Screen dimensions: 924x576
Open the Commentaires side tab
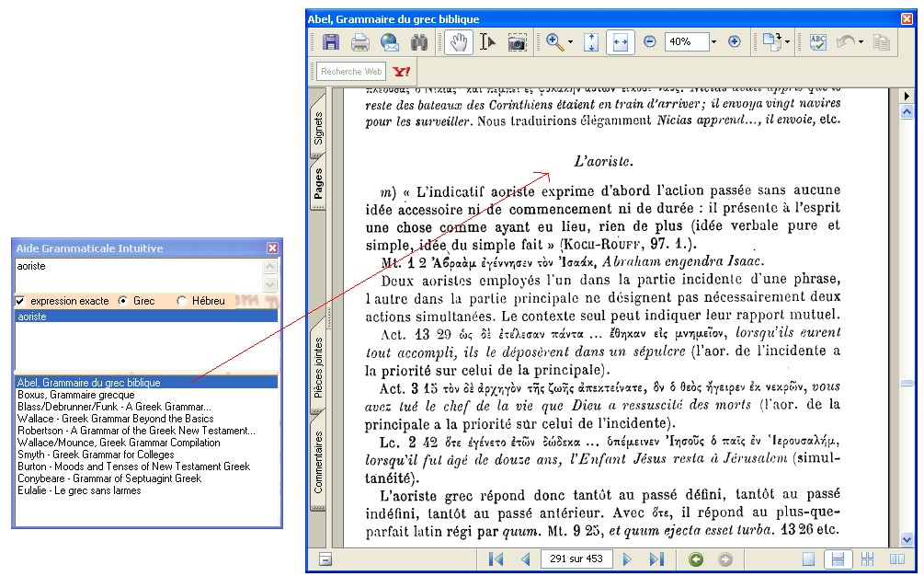pyautogui.click(x=318, y=463)
